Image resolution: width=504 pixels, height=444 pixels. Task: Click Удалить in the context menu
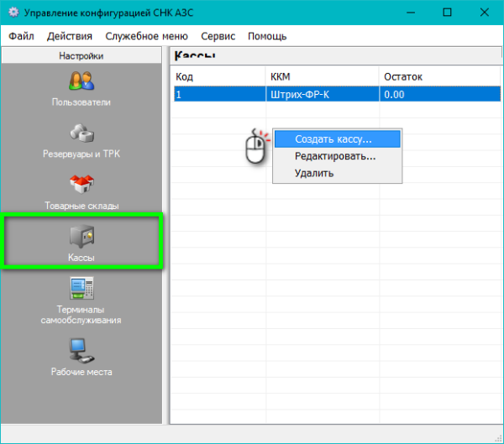coord(314,173)
